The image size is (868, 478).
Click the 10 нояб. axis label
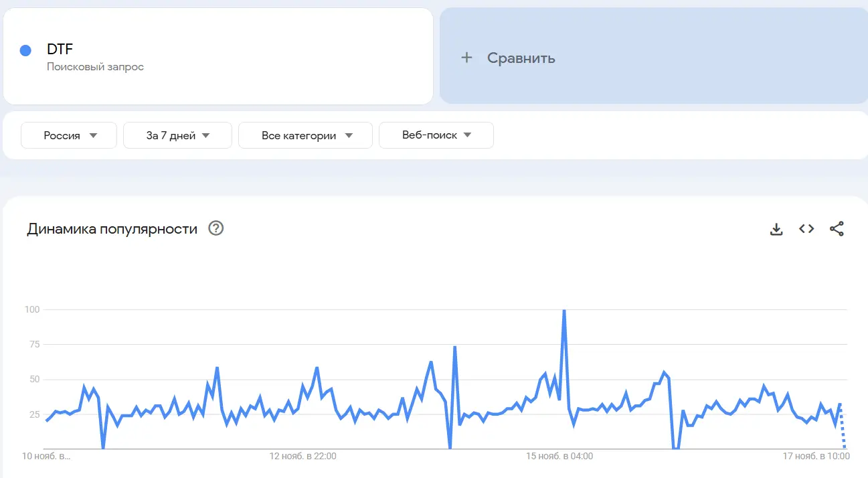(x=46, y=457)
